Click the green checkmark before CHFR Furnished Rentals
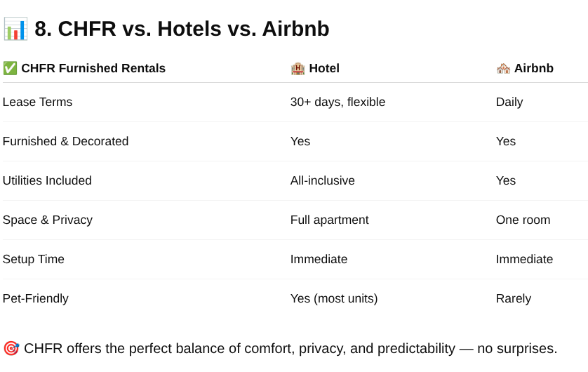Screen dimensions: 588x372 [x=10, y=68]
